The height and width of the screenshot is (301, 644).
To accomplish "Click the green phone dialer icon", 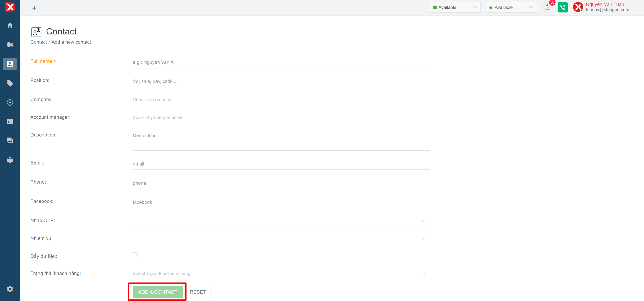I will click(x=563, y=8).
